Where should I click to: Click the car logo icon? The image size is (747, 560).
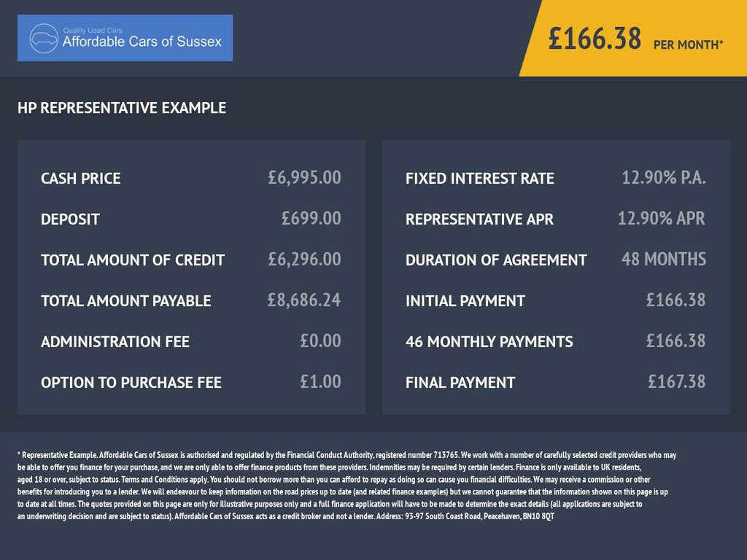click(x=44, y=38)
